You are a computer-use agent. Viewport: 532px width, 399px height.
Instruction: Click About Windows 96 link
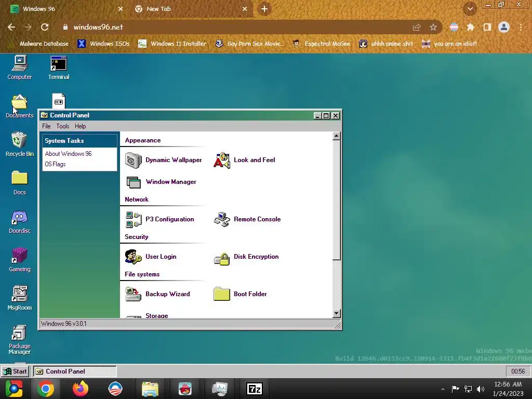68,154
